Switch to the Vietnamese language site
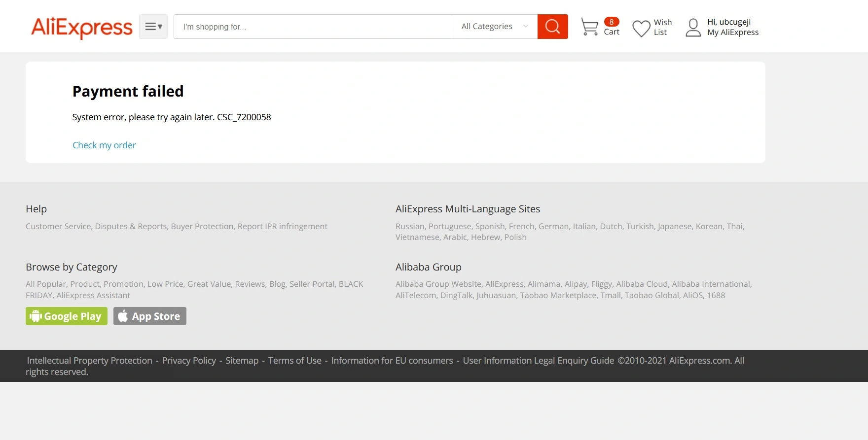Viewport: 868px width, 440px height. (x=417, y=237)
